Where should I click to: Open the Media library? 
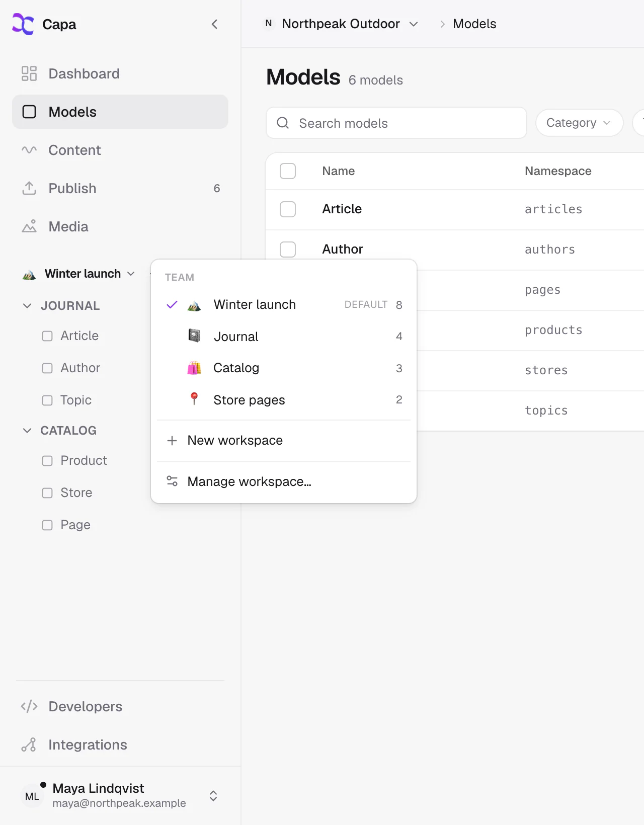120,226
